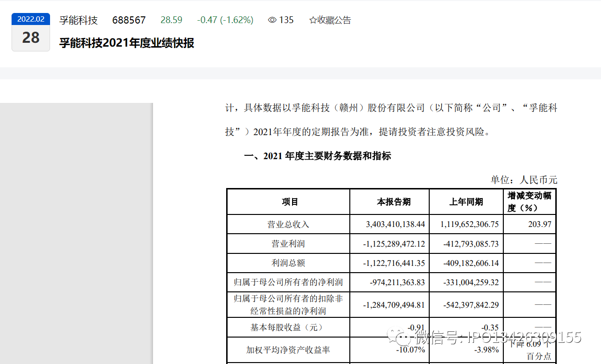The width and height of the screenshot is (601, 364).
Task: Click the value -412,793,085.73
Action: [x=471, y=244]
